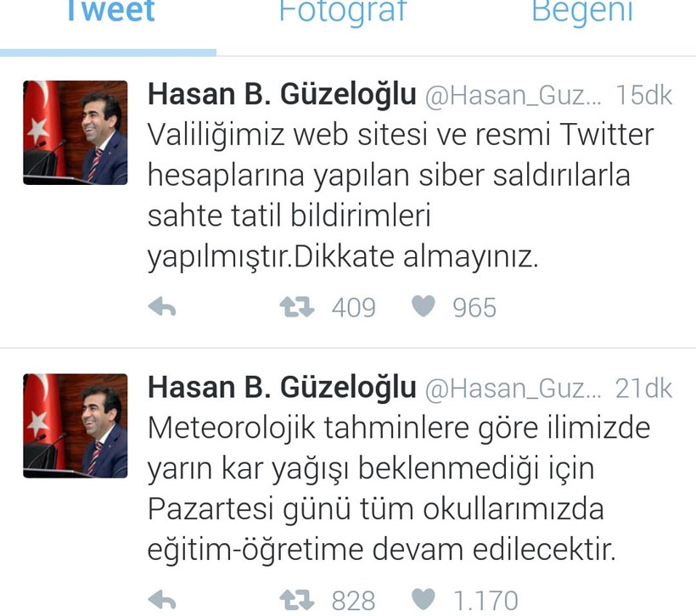Image resolution: width=696 pixels, height=616 pixels.
Task: Retweet the tweet with 828 retweets
Action: (297, 600)
